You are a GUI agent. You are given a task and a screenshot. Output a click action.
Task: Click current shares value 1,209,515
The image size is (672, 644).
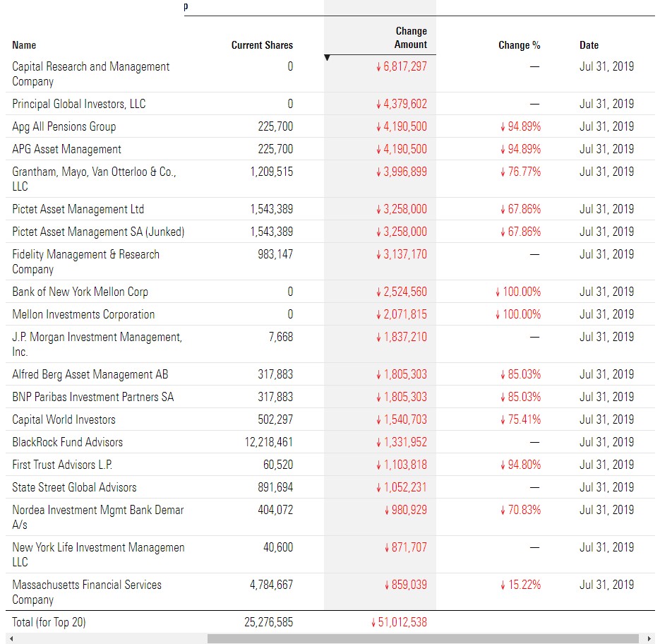click(x=271, y=172)
